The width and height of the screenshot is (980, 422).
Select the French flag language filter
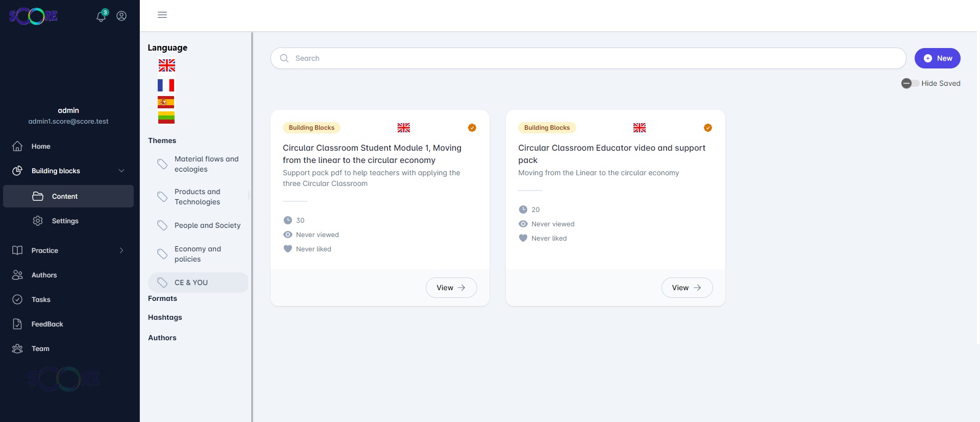[x=166, y=85]
